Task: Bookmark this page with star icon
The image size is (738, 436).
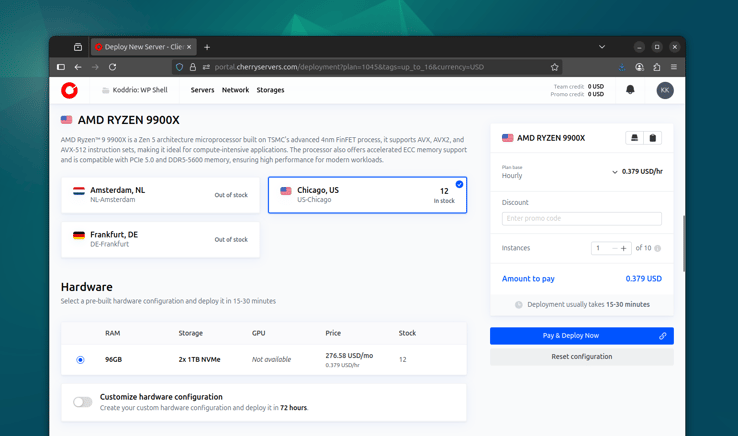Action: pos(554,67)
